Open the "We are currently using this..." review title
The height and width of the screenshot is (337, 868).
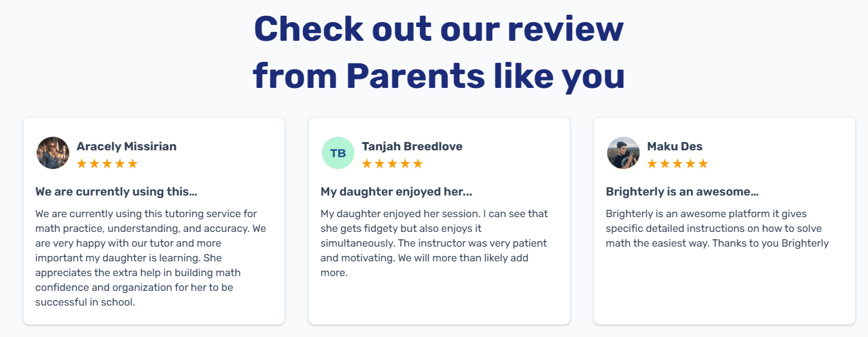coord(116,192)
